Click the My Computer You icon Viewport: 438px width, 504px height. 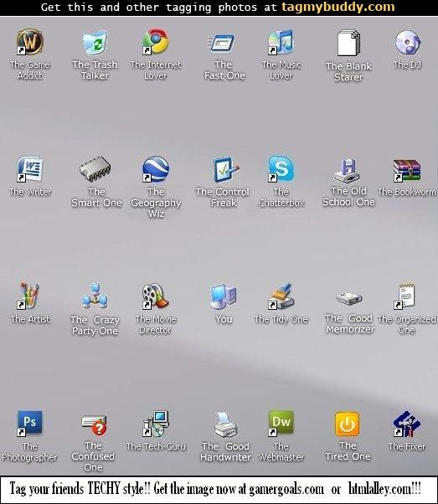(223, 296)
